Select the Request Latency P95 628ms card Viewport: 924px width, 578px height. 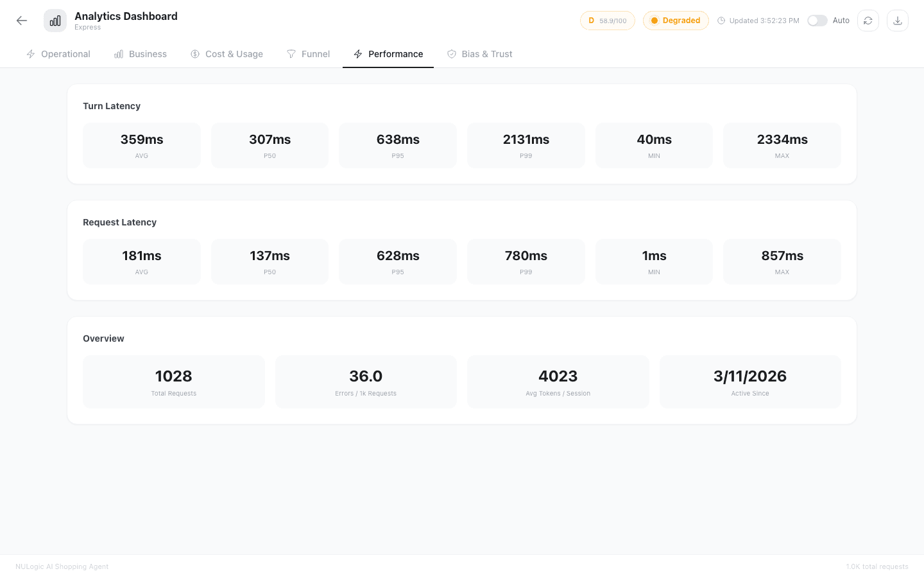pyautogui.click(x=398, y=262)
